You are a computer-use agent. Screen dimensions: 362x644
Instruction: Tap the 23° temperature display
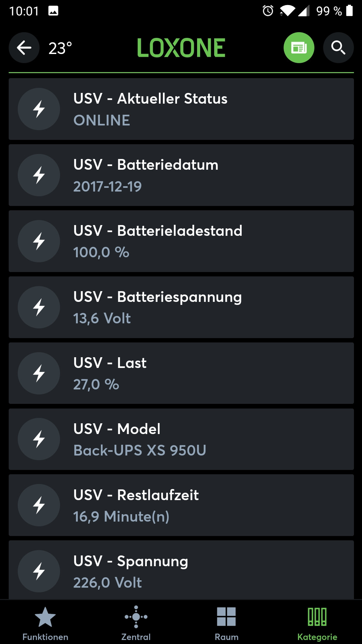coord(60,48)
